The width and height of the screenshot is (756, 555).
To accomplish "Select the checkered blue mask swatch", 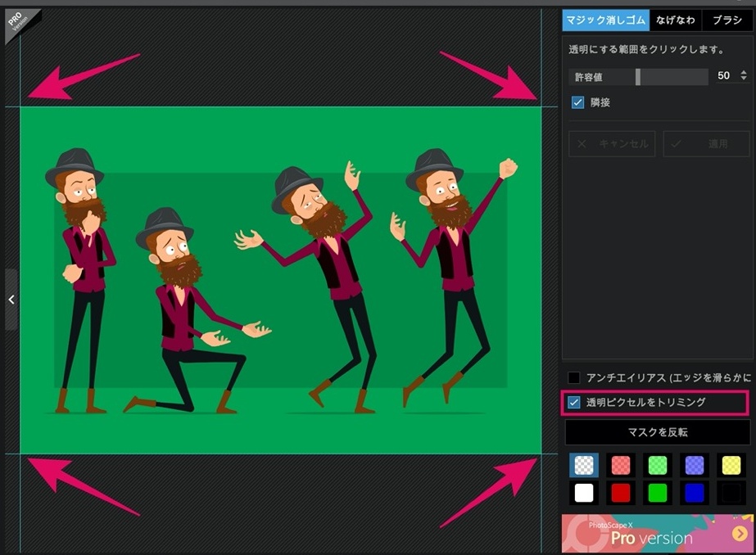I will pyautogui.click(x=695, y=465).
